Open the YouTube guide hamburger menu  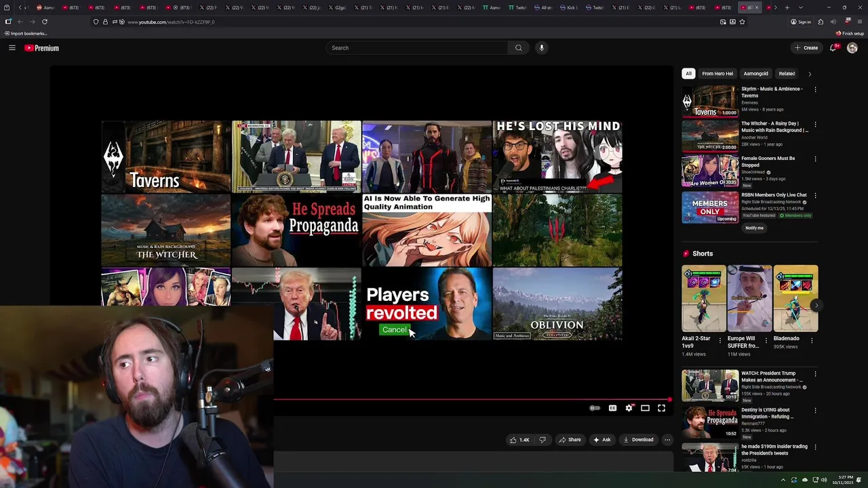click(12, 47)
